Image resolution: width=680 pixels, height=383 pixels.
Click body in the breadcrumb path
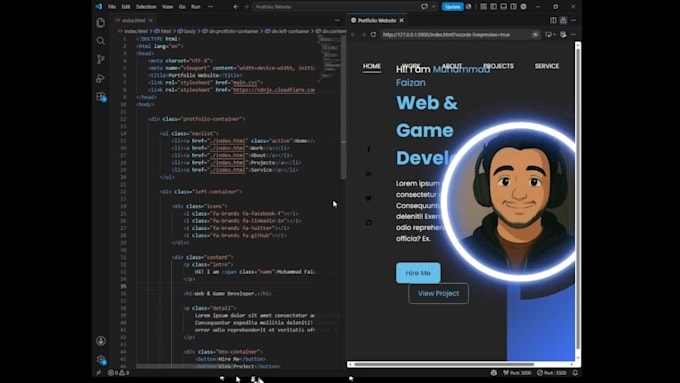[187, 31]
